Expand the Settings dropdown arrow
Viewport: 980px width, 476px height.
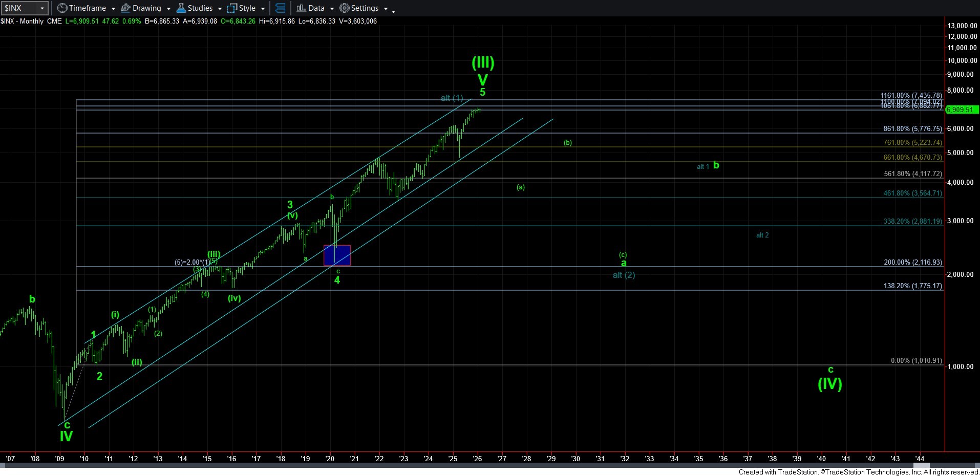coord(386,9)
